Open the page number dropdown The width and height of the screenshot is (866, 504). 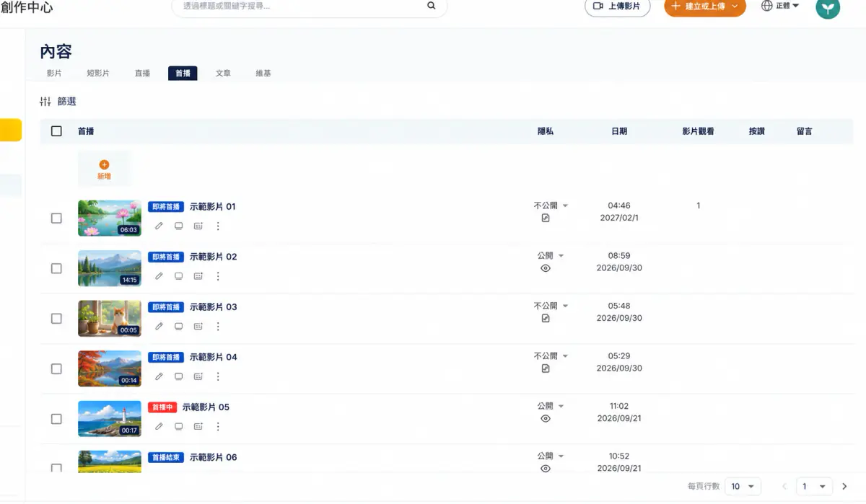pos(814,487)
